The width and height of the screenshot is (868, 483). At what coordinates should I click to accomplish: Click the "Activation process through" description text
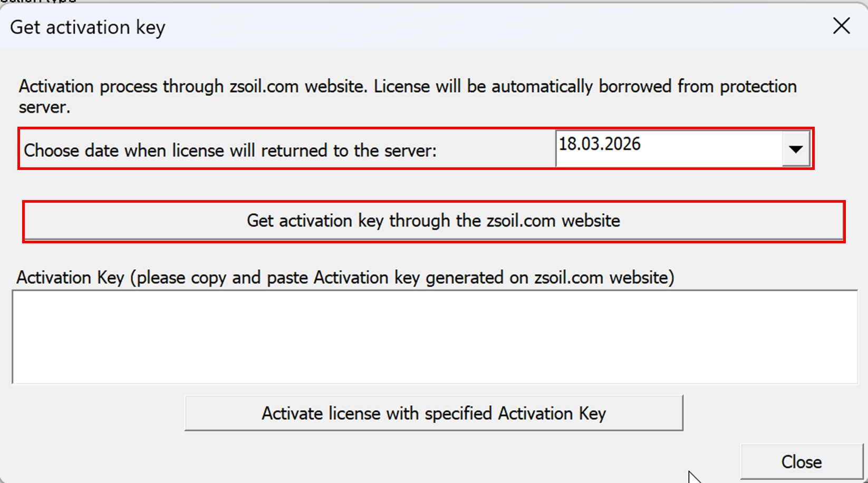121,87
